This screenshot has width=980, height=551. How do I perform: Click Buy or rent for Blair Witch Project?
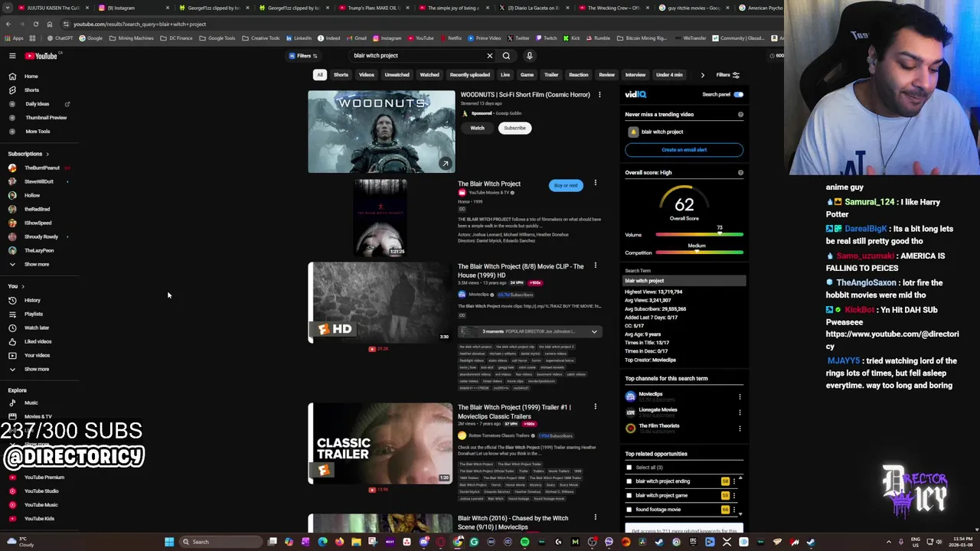click(566, 185)
